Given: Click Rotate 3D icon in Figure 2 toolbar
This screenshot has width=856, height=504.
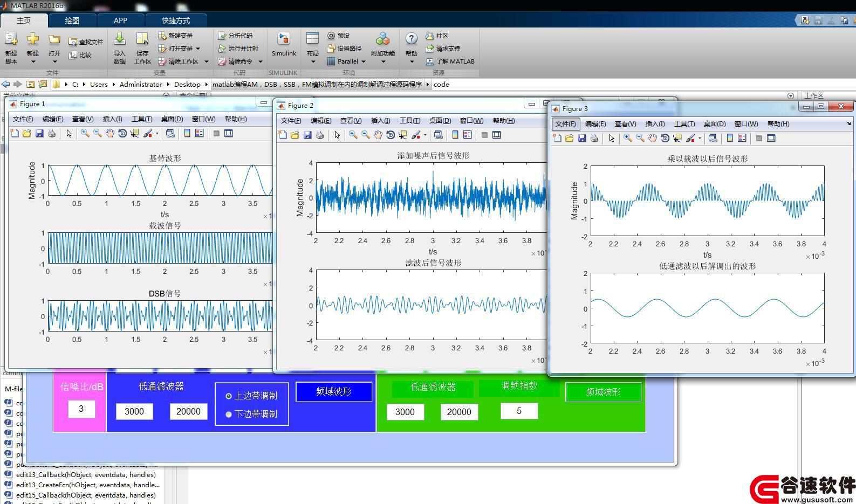Looking at the screenshot, I should (391, 135).
